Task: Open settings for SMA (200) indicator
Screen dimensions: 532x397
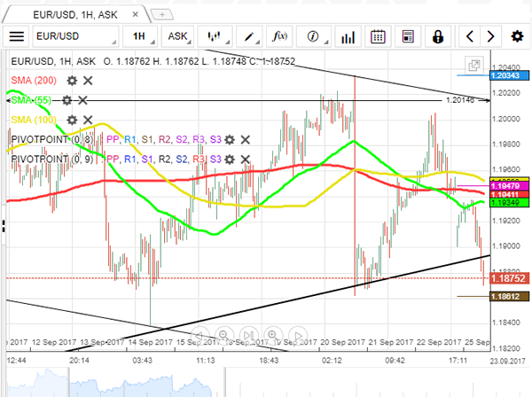Action: point(74,81)
